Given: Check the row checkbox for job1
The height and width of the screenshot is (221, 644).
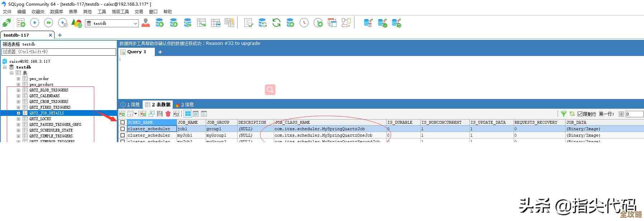Looking at the screenshot, I should tap(123, 129).
